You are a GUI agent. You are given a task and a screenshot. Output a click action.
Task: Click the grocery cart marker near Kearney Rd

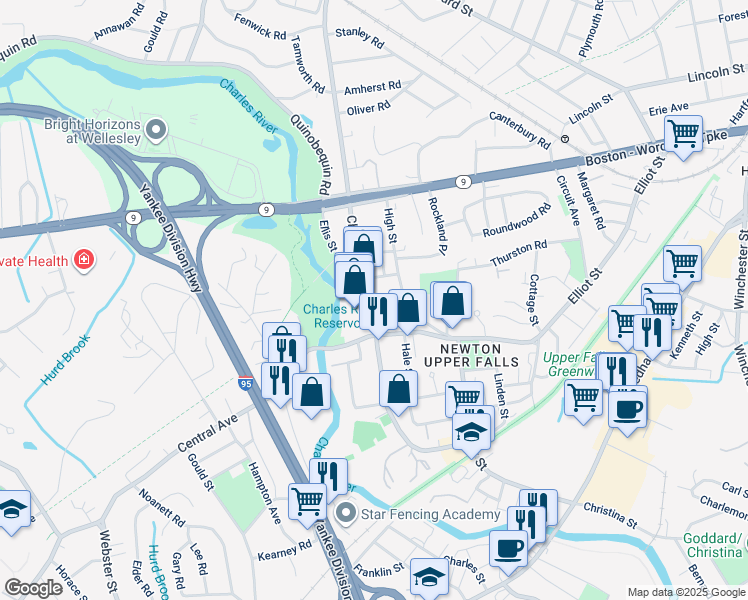coord(308,503)
